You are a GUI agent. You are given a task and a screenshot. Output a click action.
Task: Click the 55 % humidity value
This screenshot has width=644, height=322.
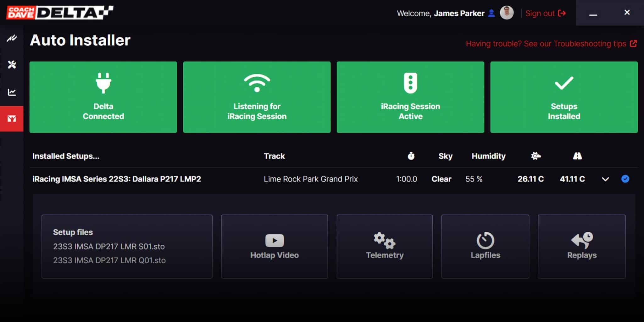pyautogui.click(x=474, y=179)
